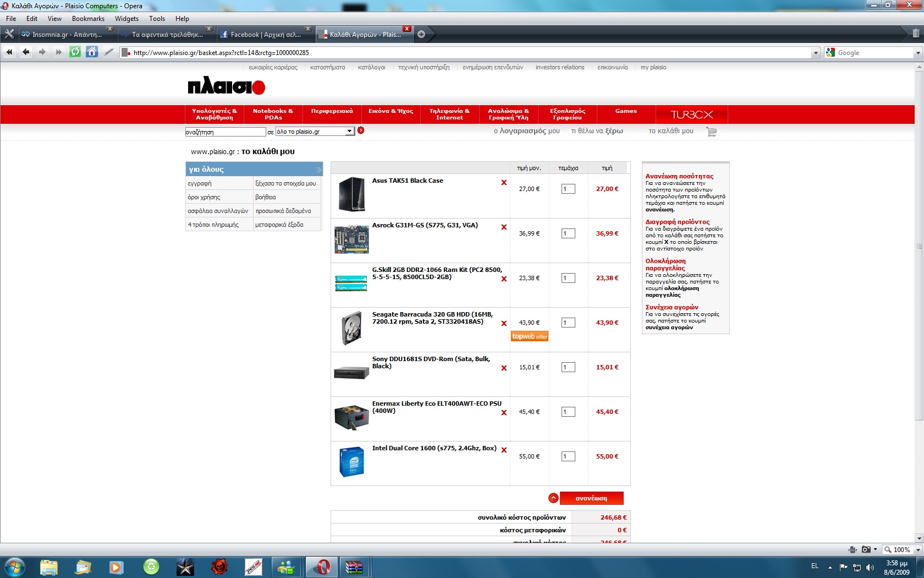Open WinRAR from the taskbar

355,567
